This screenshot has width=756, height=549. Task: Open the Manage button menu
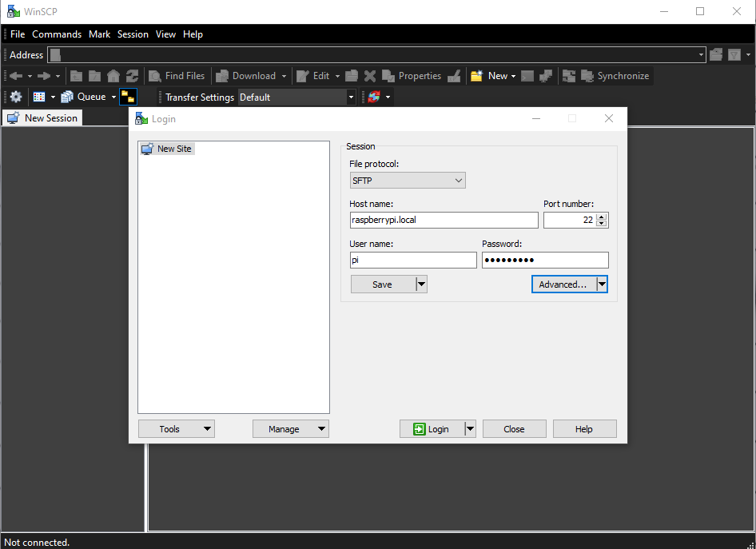pyautogui.click(x=291, y=429)
